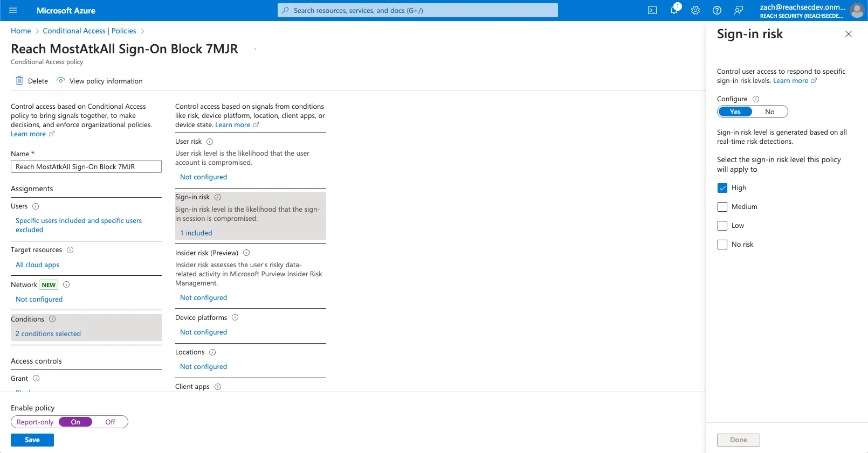The height and width of the screenshot is (453, 868).
Task: Open Cloud Shell from top bar
Action: [x=652, y=10]
